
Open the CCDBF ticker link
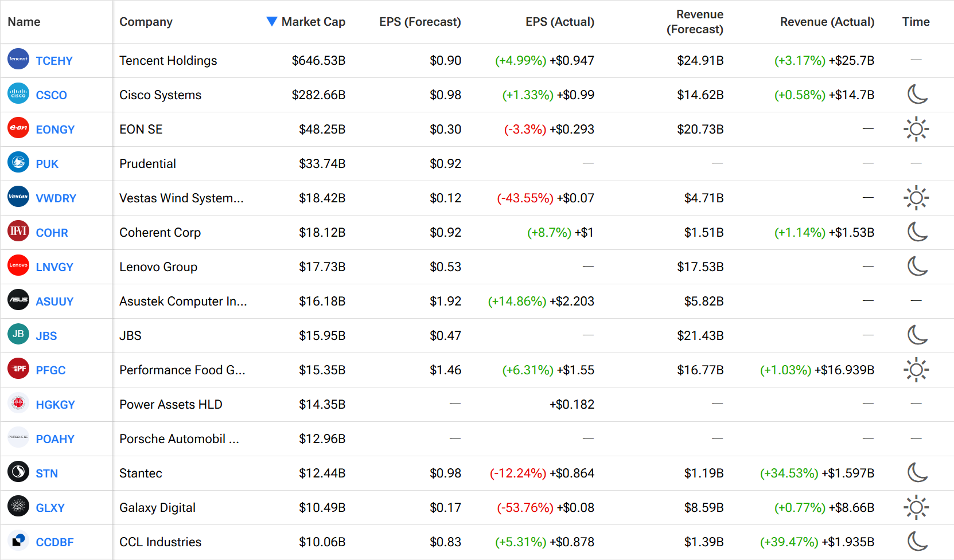pos(54,542)
